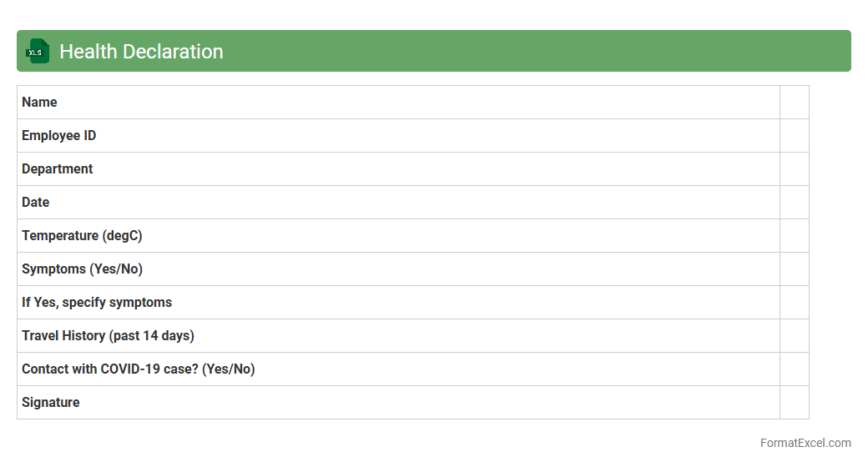Click the blank cell next to Department

pos(794,169)
